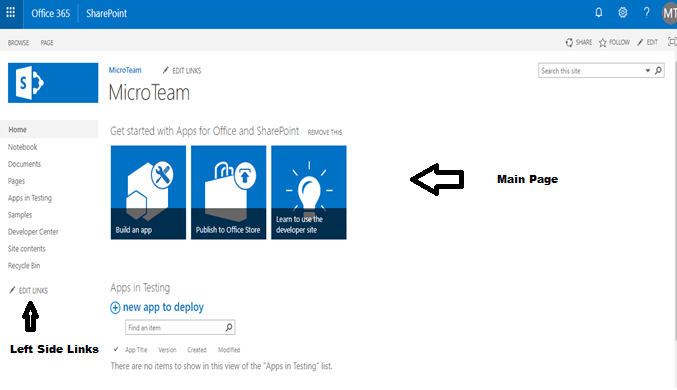Expand the search scope dropdown arrow
This screenshot has width=677, height=390.
pos(648,70)
